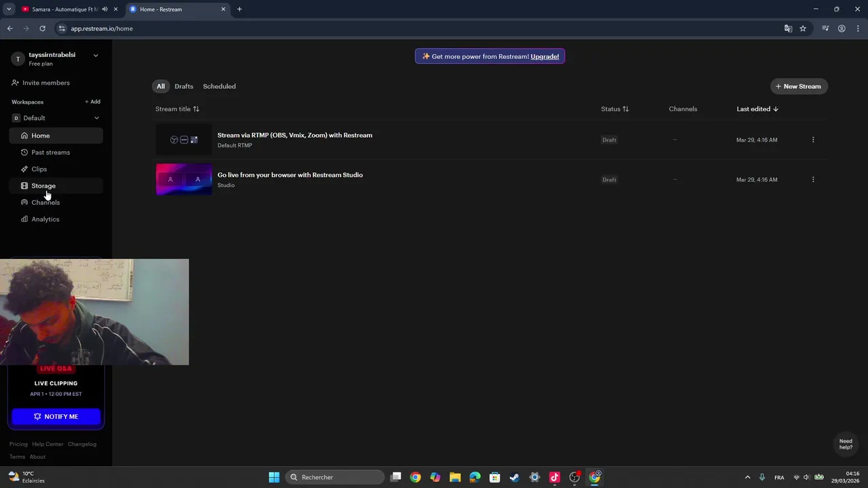The width and height of the screenshot is (868, 488).
Task: Open the Help Center link
Action: click(47, 444)
